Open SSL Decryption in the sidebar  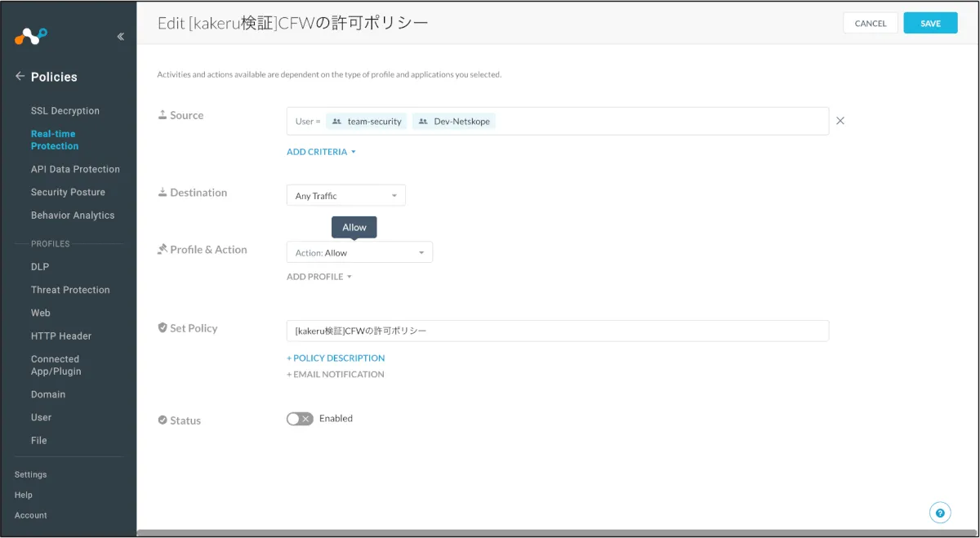pyautogui.click(x=65, y=111)
